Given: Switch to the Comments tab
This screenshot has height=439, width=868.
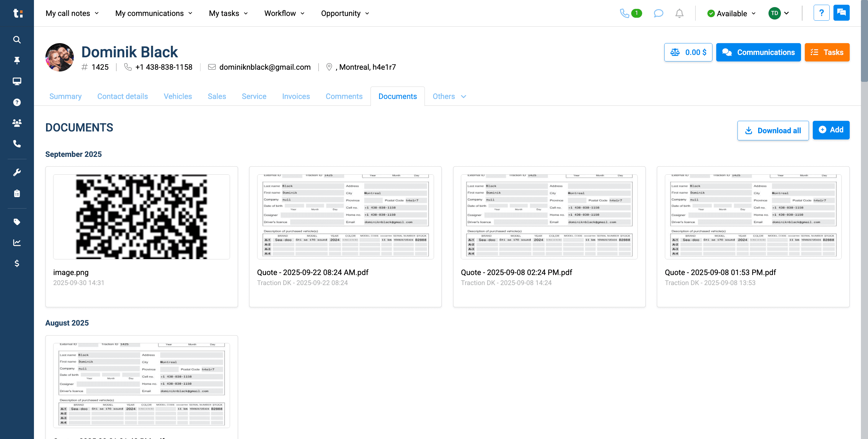Looking at the screenshot, I should point(344,96).
